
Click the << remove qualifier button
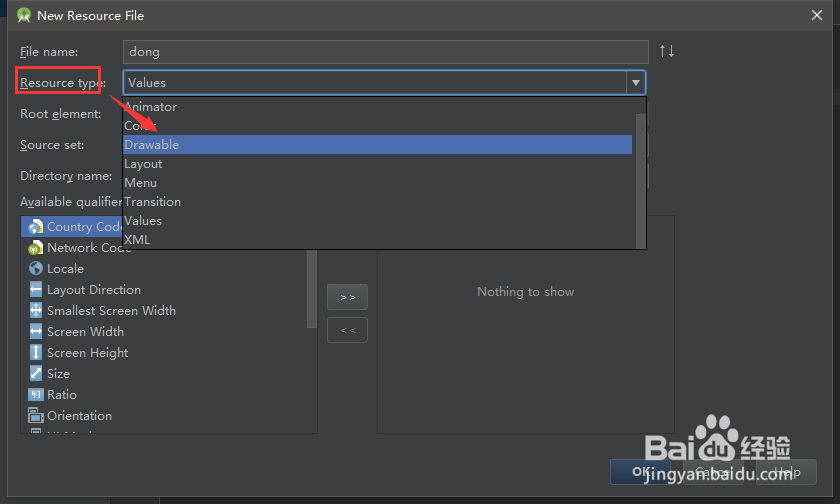click(347, 330)
